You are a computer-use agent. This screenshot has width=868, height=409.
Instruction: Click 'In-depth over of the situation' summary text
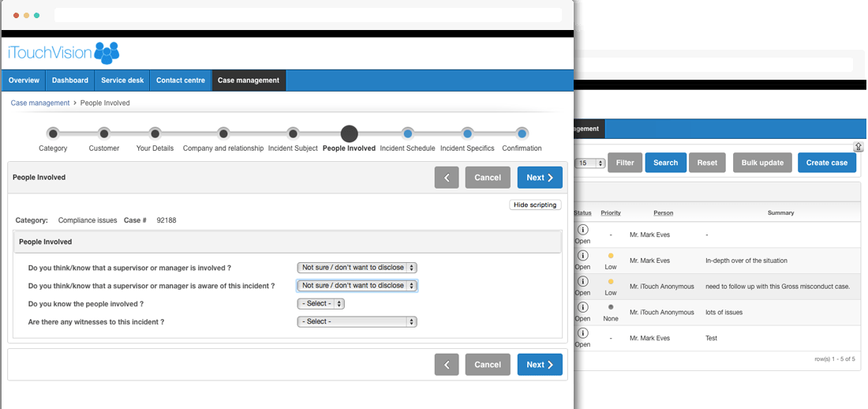tap(746, 261)
